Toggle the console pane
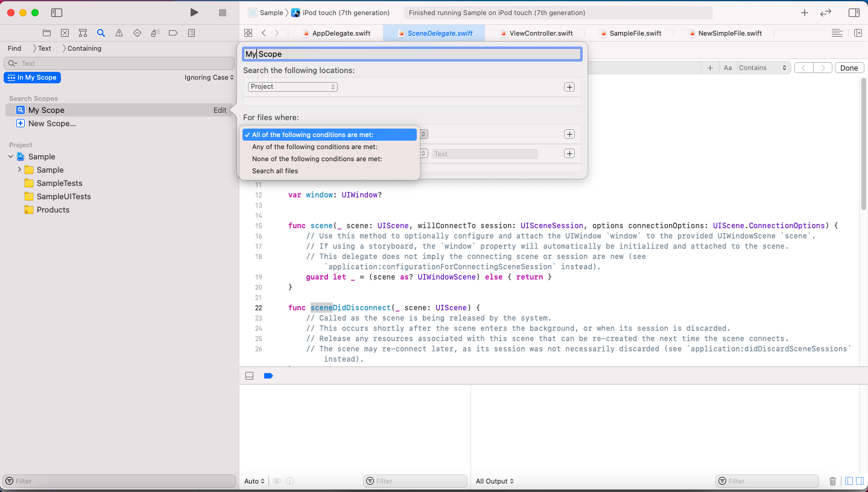 (x=860, y=481)
